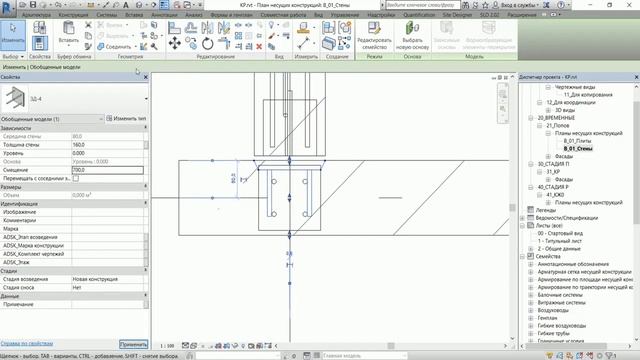Click the drawing area horizontal scrollbar thumb
This screenshot has height=360, width=640.
tap(391, 346)
